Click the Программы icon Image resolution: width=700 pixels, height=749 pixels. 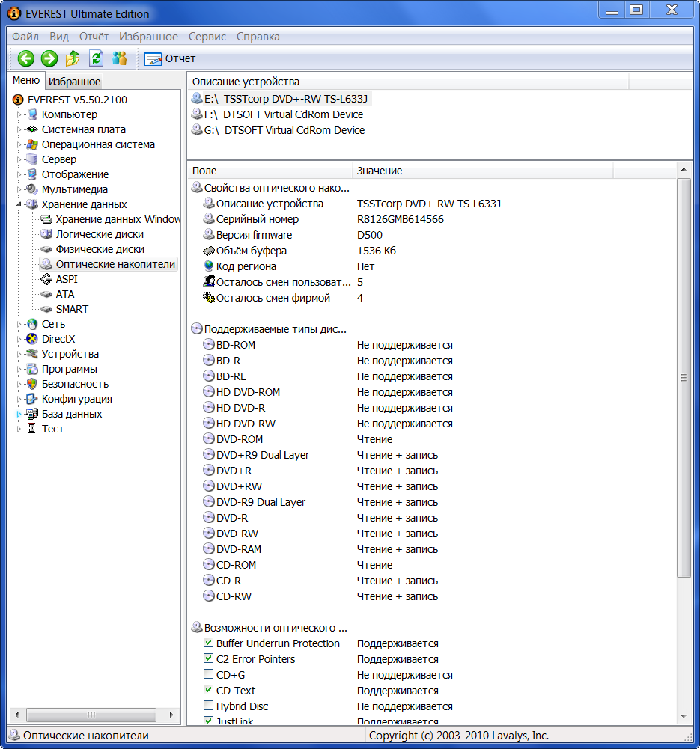click(x=32, y=369)
